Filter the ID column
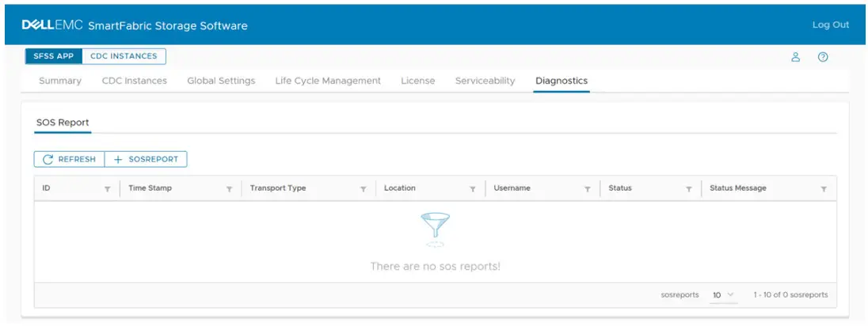 pyautogui.click(x=108, y=189)
